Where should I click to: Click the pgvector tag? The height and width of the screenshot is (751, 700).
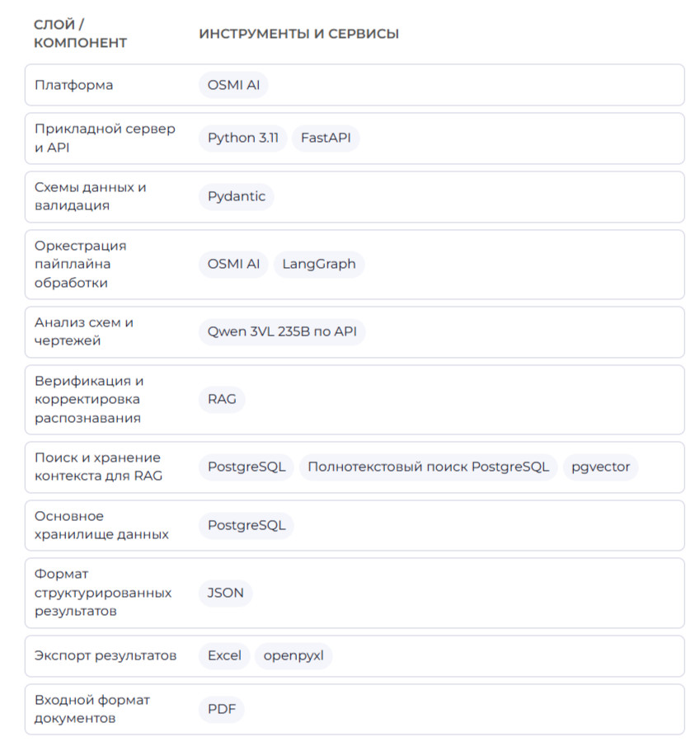click(601, 467)
